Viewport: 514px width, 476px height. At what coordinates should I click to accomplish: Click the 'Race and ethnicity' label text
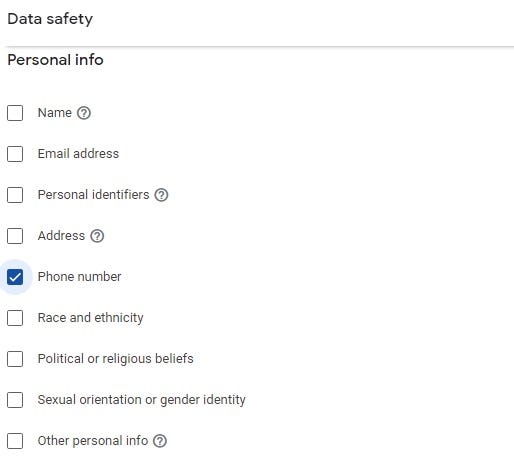91,318
